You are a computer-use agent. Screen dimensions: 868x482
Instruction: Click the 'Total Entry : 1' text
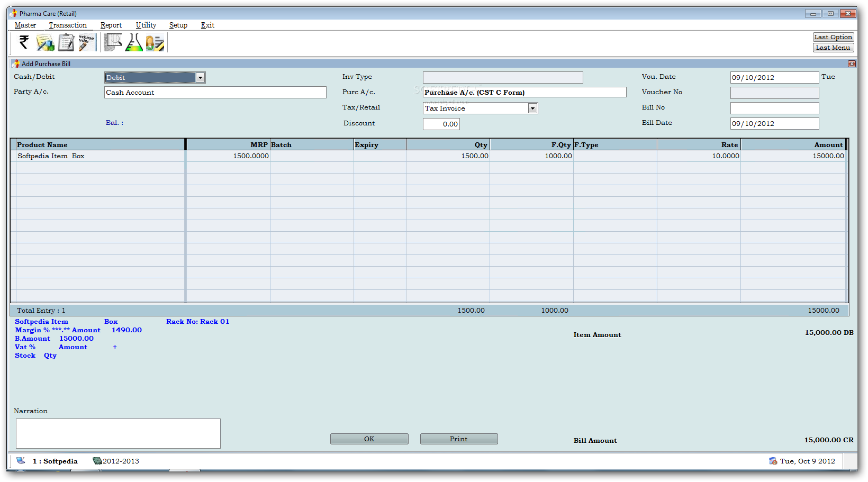pyautogui.click(x=41, y=311)
